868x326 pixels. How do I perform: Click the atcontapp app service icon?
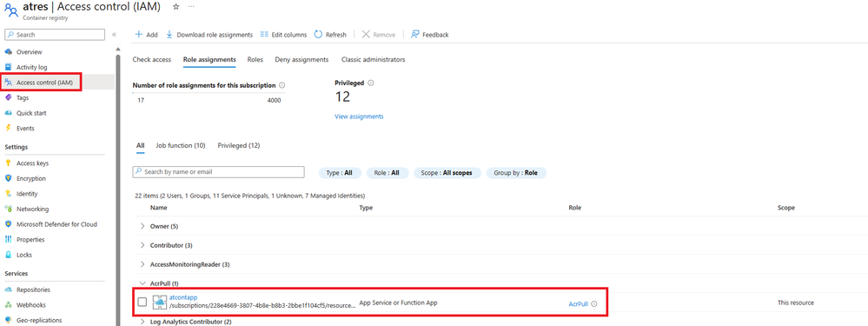point(160,303)
